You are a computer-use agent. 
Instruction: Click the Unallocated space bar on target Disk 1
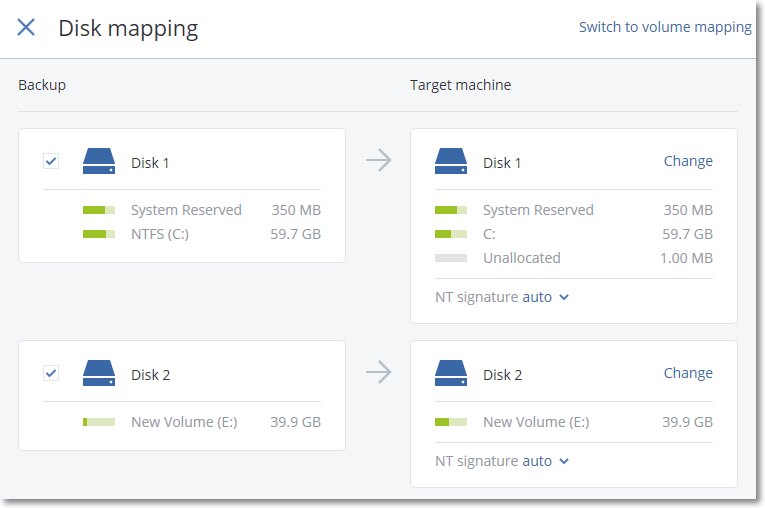pos(451,258)
